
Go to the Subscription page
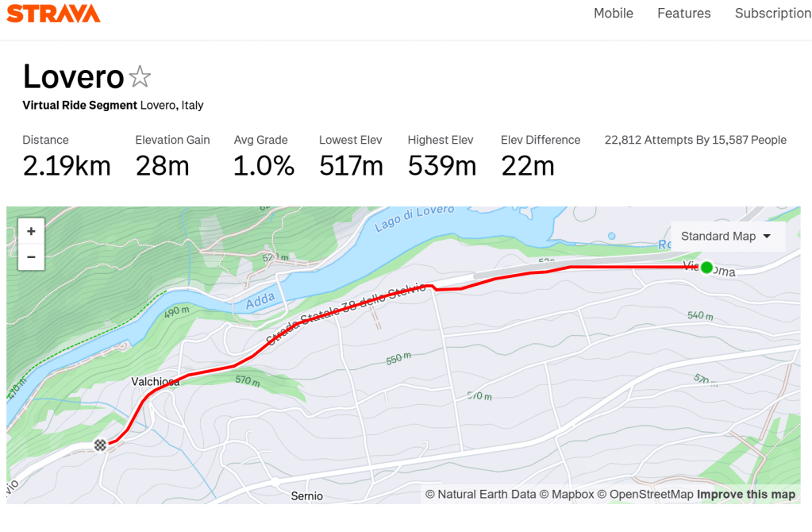tap(772, 13)
